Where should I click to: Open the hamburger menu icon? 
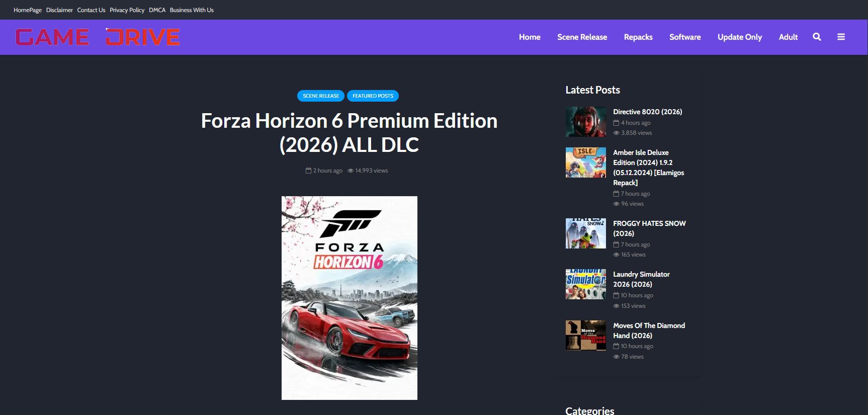(x=841, y=37)
